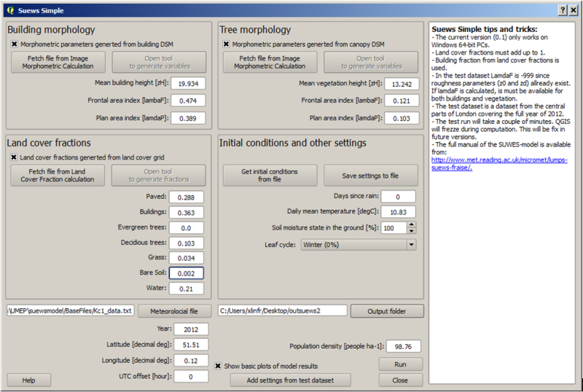Screen dimensions: 583x392
Task: Uncheck land cover fractions from grid
Action: 14,157
